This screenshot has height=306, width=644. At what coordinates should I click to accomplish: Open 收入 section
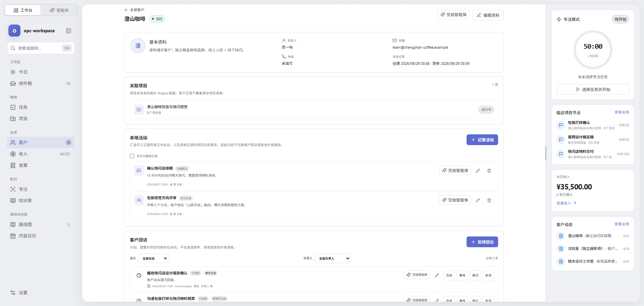(41, 154)
